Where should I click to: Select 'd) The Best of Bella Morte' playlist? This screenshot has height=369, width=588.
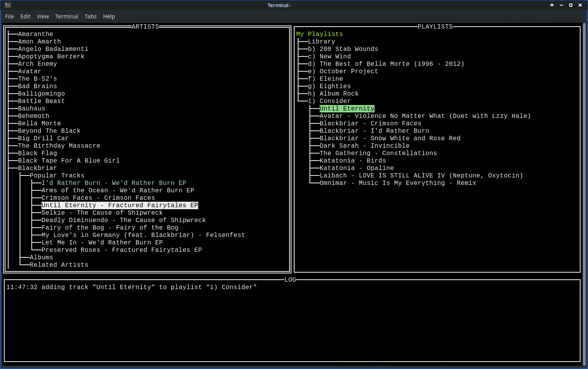coord(386,64)
